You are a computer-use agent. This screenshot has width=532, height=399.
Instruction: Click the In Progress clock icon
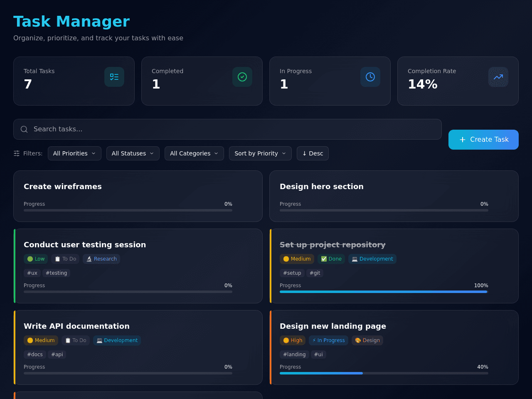point(370,77)
